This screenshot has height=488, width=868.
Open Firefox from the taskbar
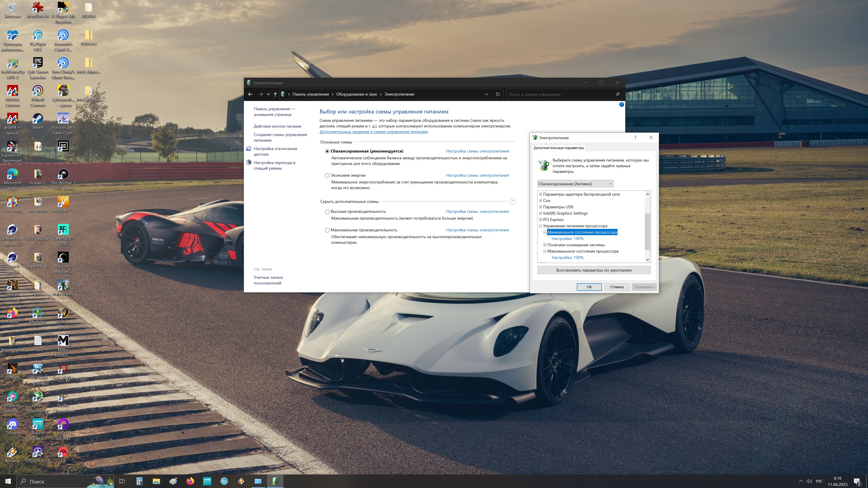pos(190,481)
